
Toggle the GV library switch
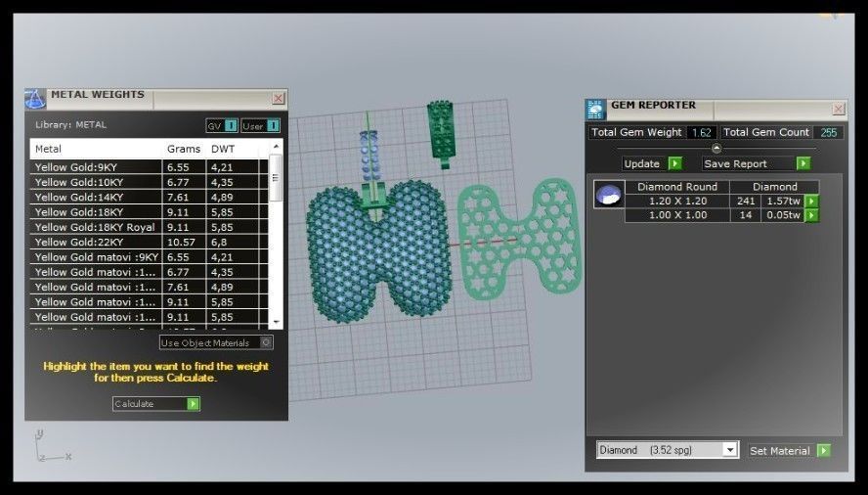coord(222,126)
